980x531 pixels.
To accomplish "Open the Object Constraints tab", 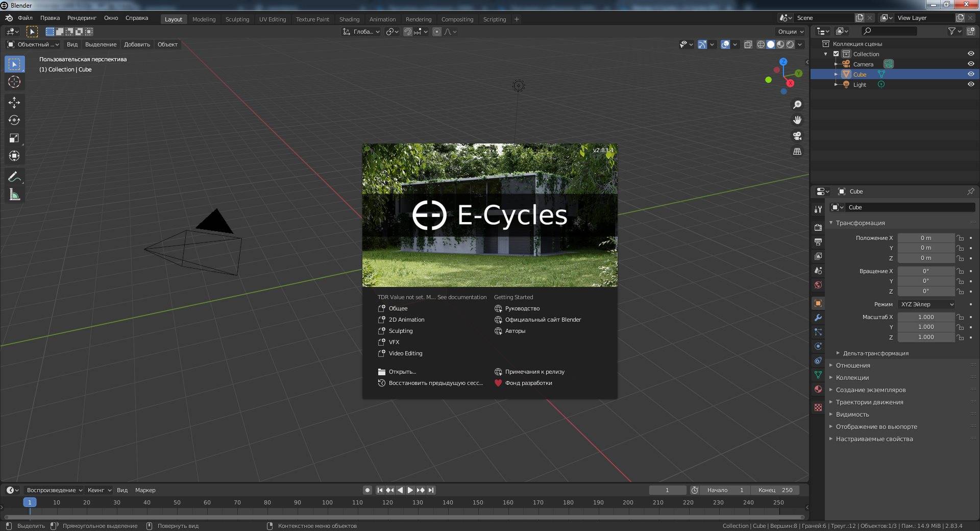I will [x=818, y=360].
